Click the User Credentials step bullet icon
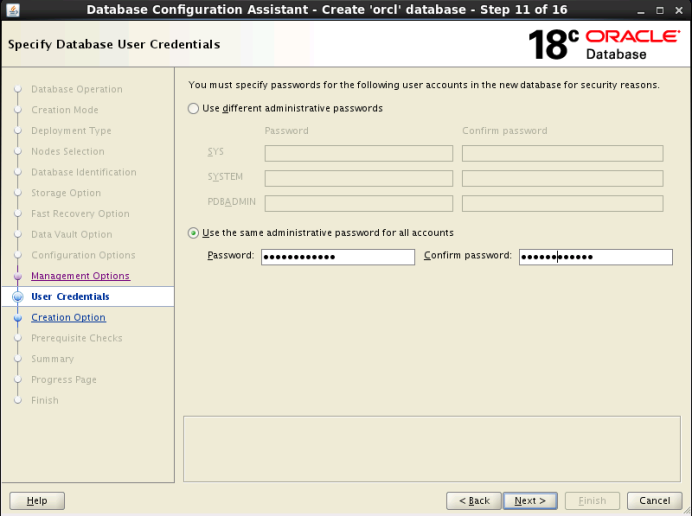 point(18,297)
